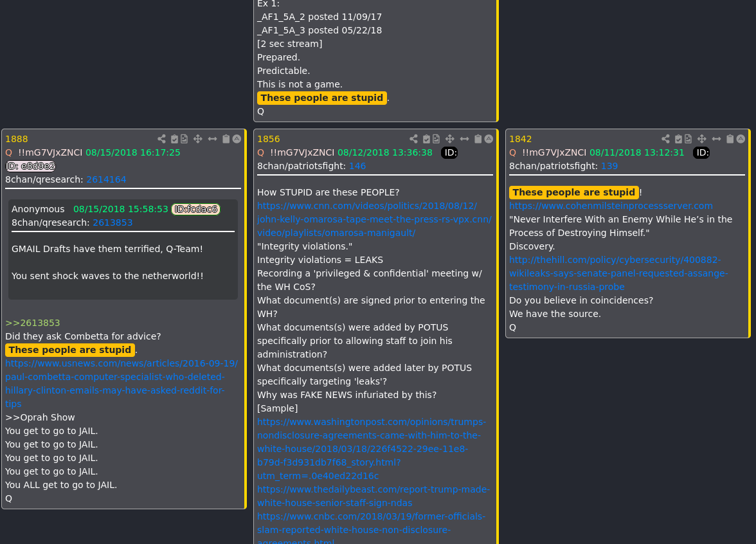Click 'Do you believe in coincidences?' line

point(581,300)
